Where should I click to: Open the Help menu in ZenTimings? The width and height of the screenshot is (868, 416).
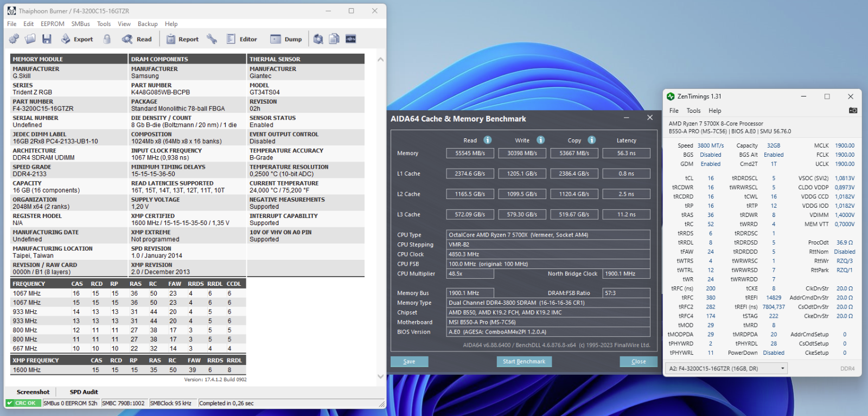[x=715, y=111]
